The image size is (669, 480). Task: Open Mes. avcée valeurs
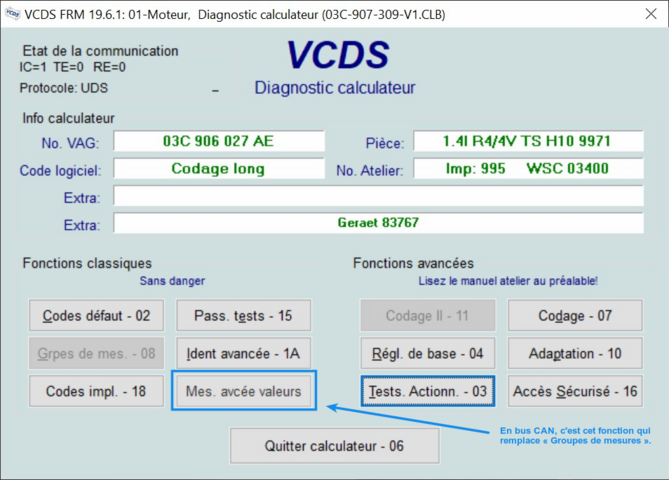coord(244,391)
